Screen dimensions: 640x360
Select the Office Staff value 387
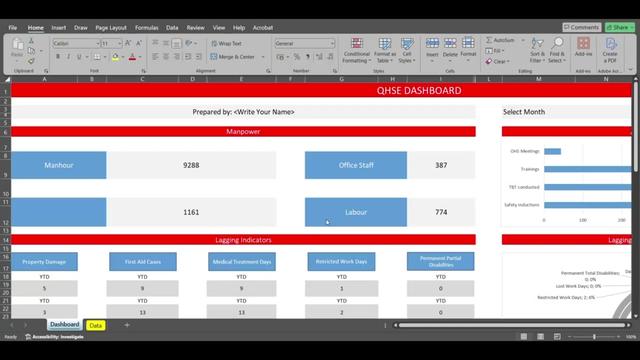point(441,165)
